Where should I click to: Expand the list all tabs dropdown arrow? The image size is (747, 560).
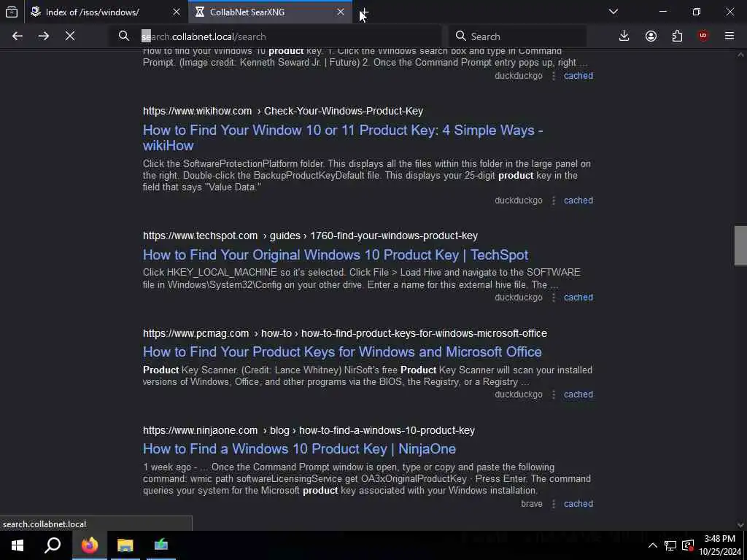(614, 12)
